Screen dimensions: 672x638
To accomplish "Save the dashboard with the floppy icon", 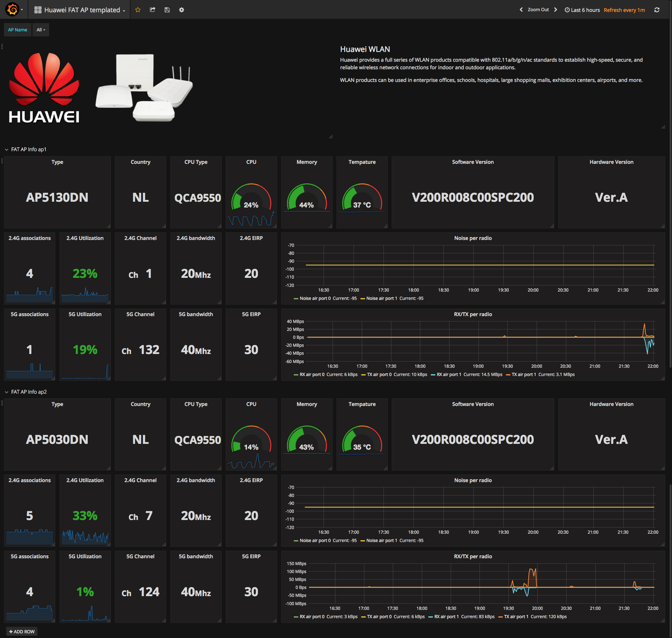I will tap(167, 10).
